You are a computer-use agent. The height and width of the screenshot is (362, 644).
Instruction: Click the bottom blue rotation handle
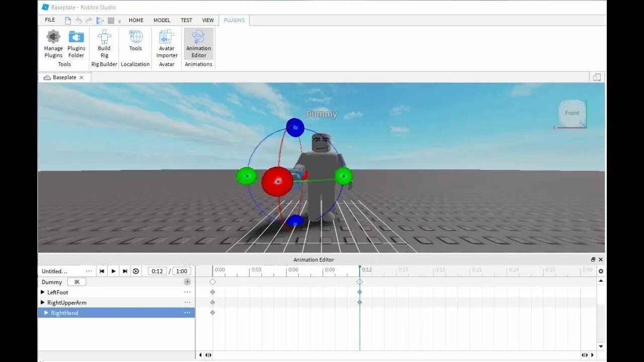[295, 220]
